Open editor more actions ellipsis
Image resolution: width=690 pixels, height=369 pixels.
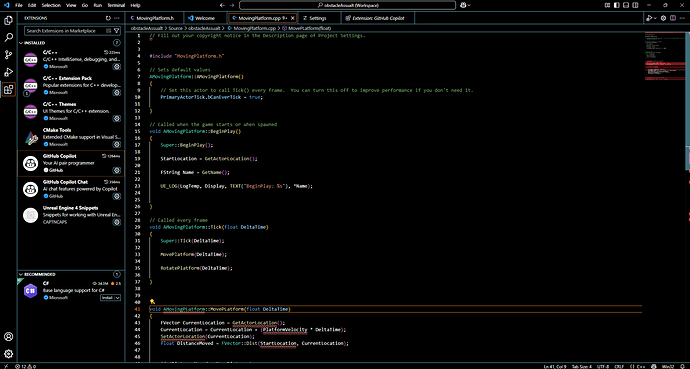coord(682,18)
